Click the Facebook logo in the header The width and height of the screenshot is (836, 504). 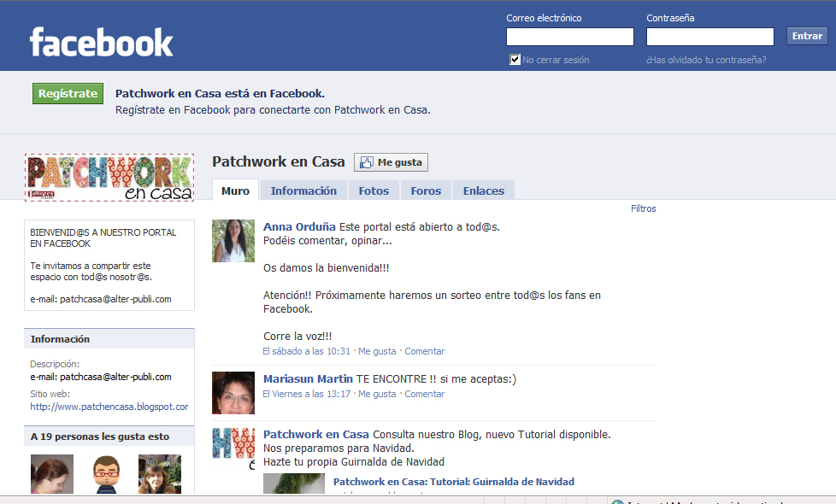click(102, 42)
